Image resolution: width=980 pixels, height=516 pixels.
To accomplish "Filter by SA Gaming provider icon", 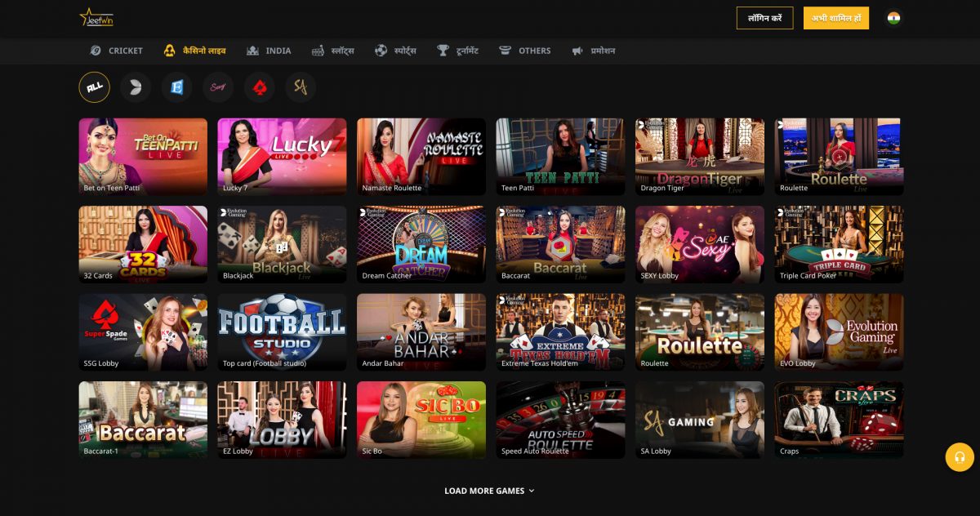I will click(x=301, y=87).
